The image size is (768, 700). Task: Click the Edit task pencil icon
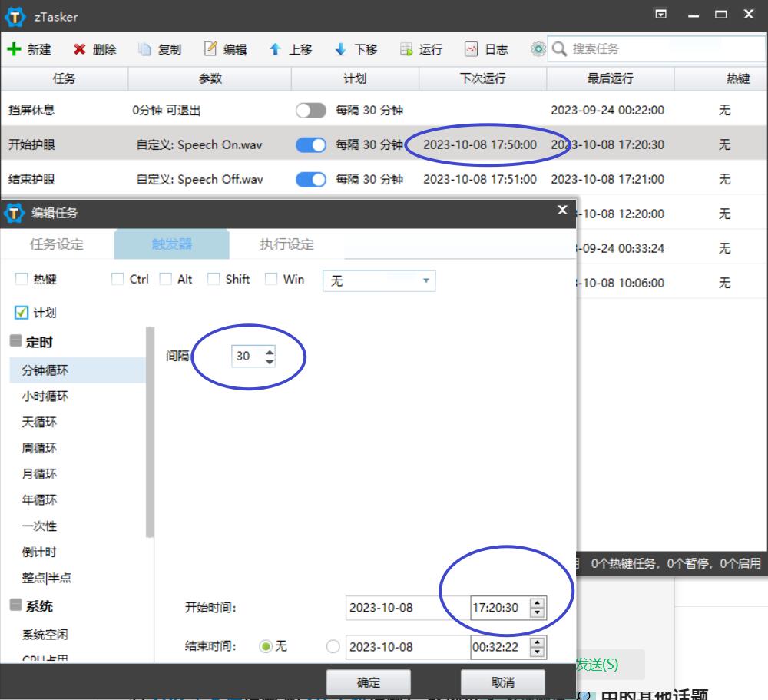tap(210, 49)
